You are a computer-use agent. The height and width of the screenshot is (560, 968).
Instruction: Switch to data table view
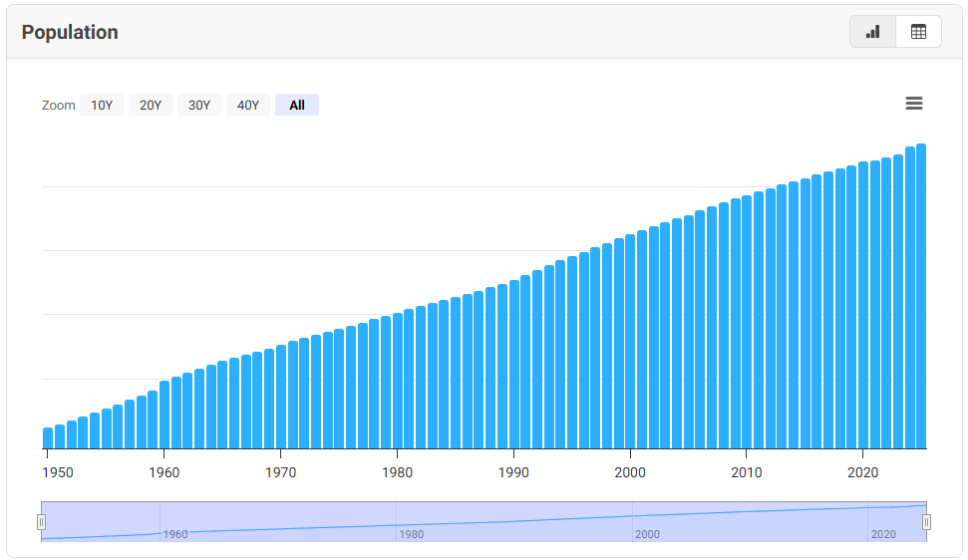(x=918, y=32)
